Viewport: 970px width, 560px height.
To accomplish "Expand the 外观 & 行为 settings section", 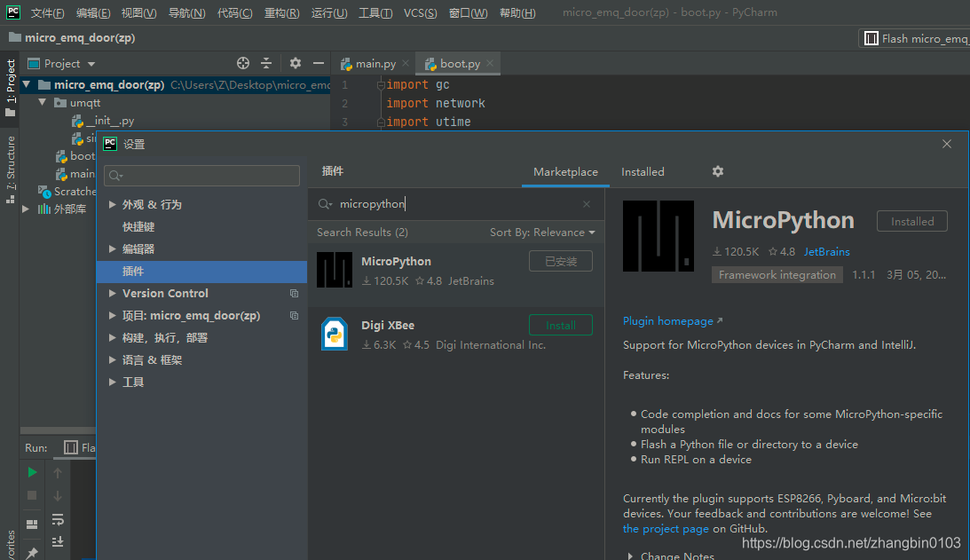I will point(112,204).
